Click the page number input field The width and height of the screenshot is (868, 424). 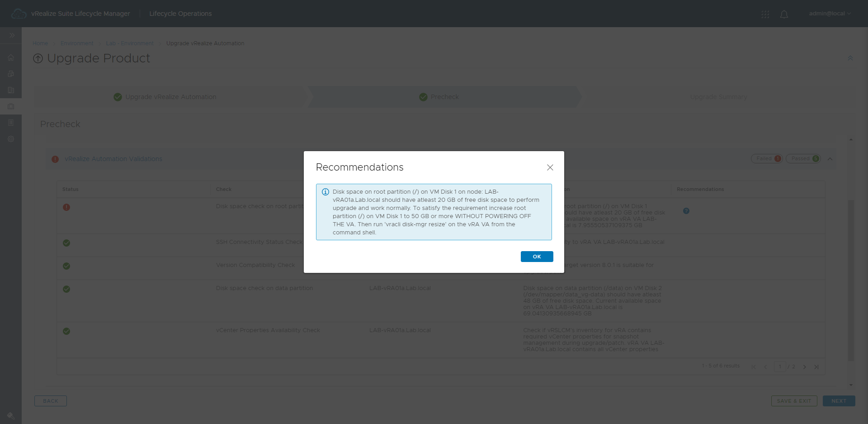coord(780,367)
